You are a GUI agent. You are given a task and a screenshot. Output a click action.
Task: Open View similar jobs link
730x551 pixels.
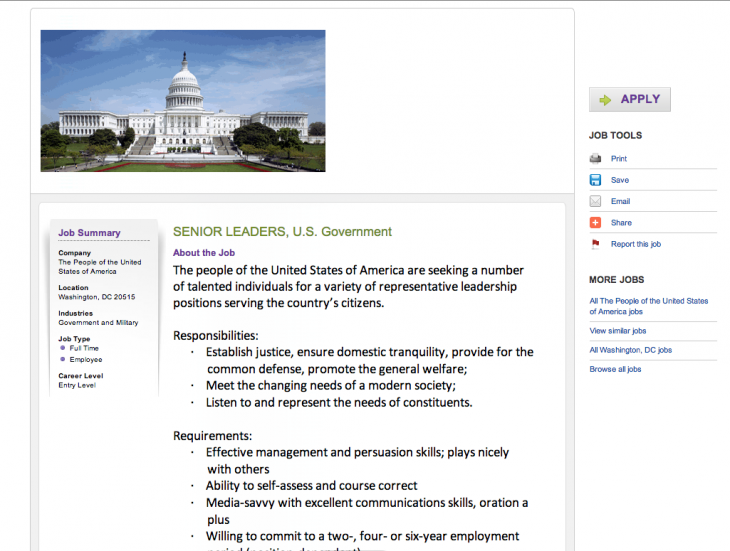click(618, 331)
